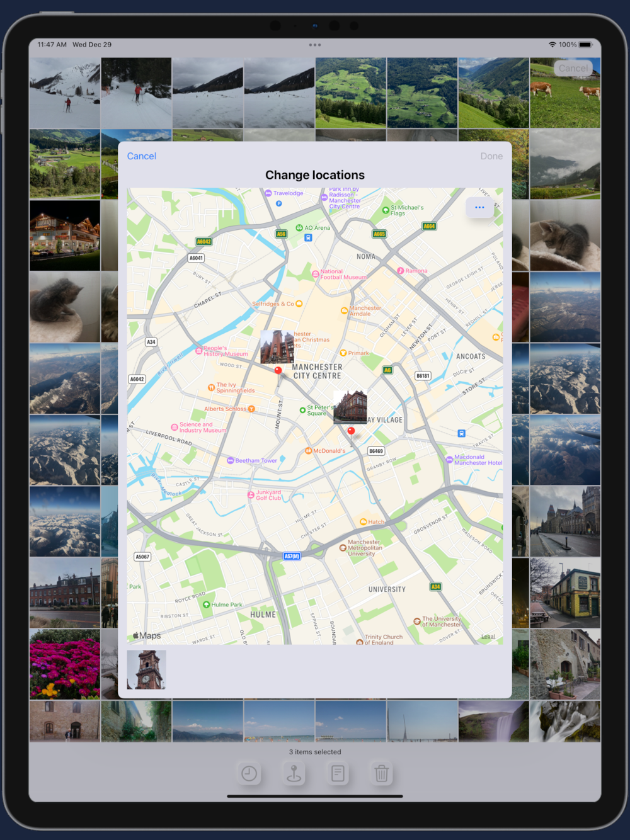Select the pink flowers photo
This screenshot has width=630, height=840.
coord(65,664)
